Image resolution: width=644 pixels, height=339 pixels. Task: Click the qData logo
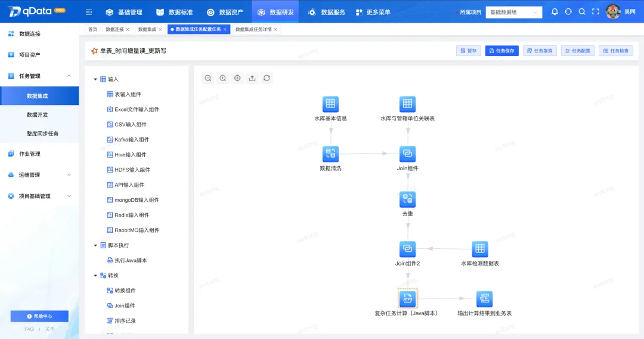(36, 11)
